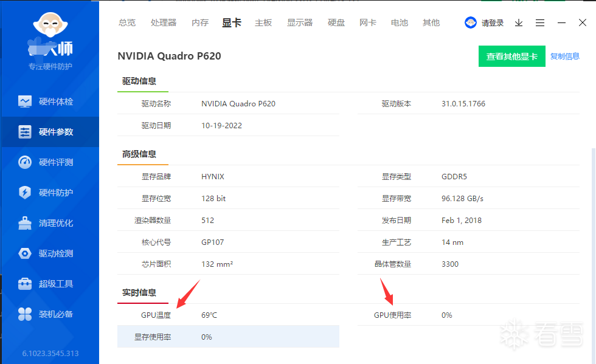Switch to the 总览 tab
This screenshot has width=596, height=364.
(x=127, y=23)
